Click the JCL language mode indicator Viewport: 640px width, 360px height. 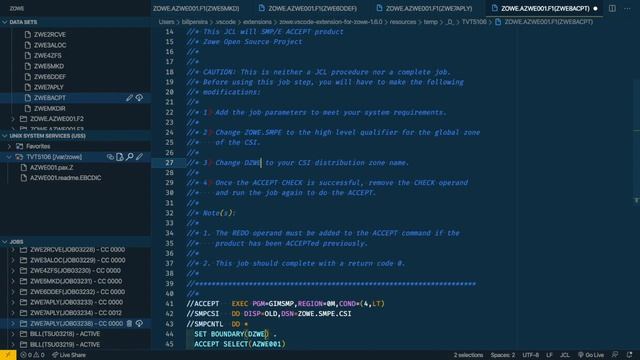click(565, 355)
